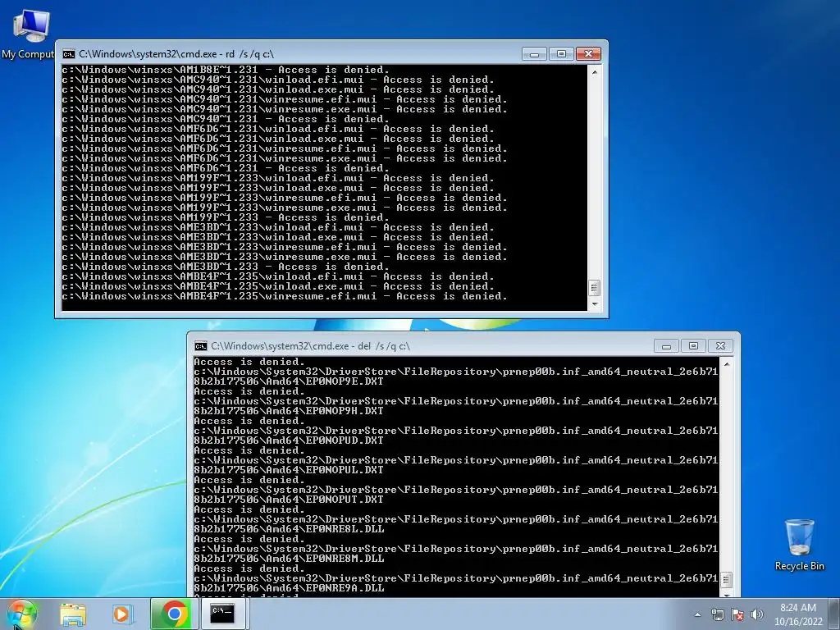This screenshot has width=840, height=630.
Task: Maximize the rd /s /q cmd window
Action: tap(561, 54)
